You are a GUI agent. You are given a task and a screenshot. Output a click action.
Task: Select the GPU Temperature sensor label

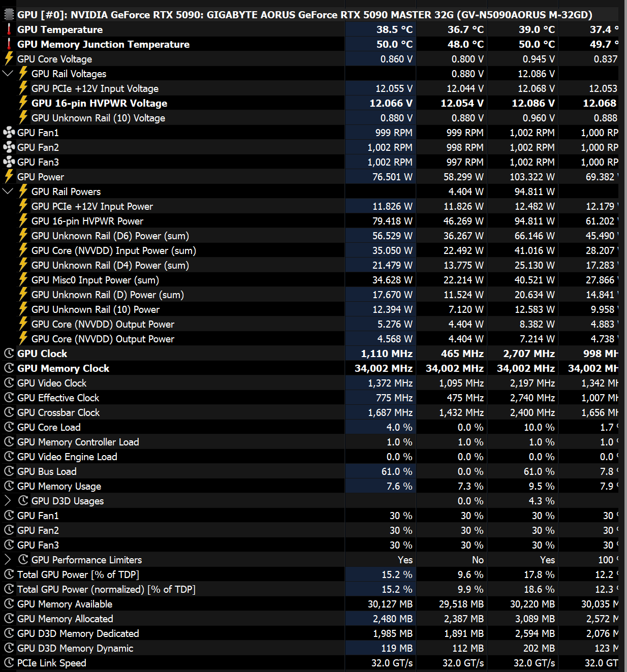[60, 29]
